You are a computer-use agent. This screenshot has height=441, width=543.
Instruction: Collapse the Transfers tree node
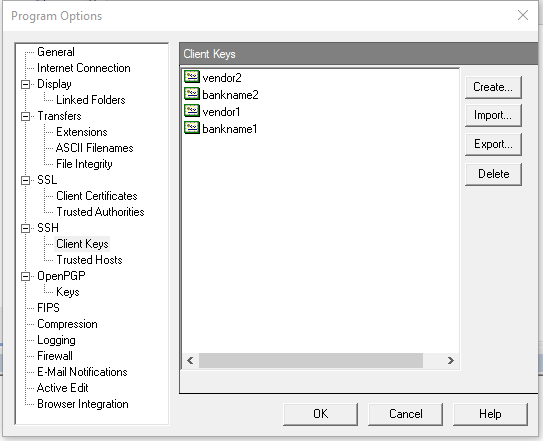(x=25, y=116)
